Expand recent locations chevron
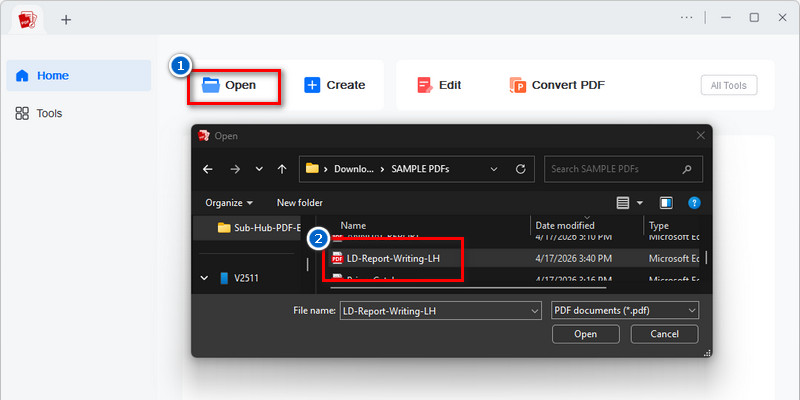 (259, 169)
